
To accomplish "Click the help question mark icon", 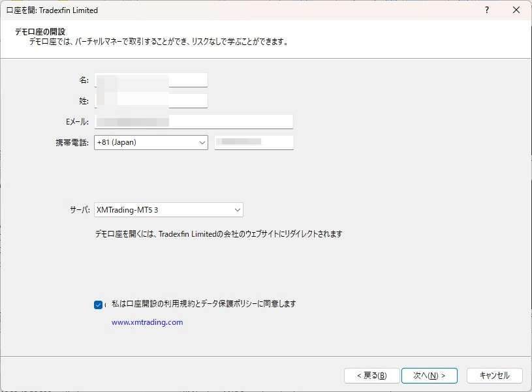I will click(x=487, y=10).
